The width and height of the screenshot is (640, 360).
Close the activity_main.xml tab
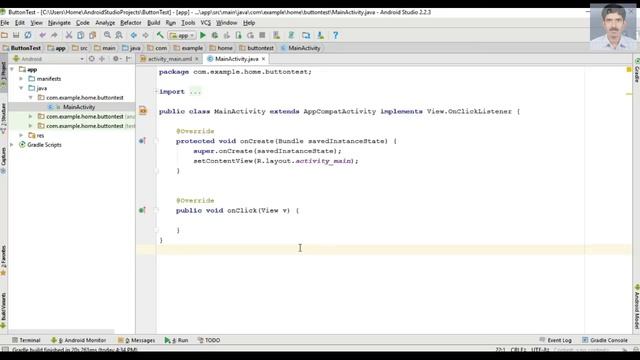click(197, 59)
